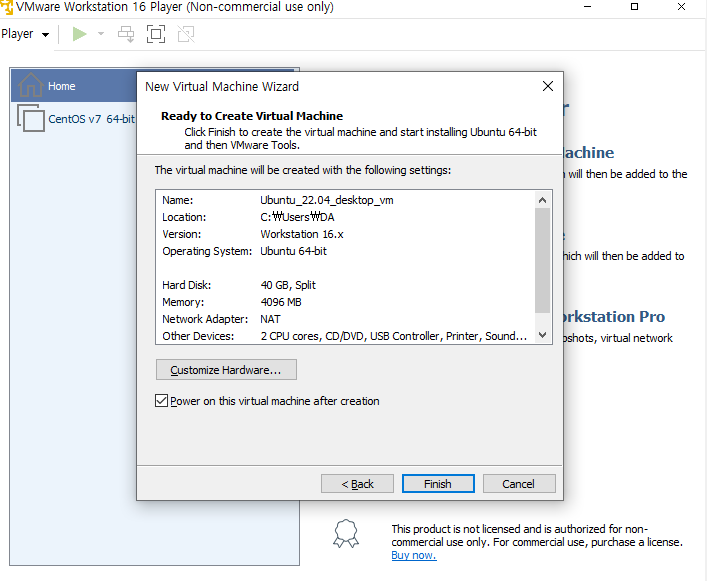
Task: Select Home in the library sidebar
Action: tap(74, 86)
